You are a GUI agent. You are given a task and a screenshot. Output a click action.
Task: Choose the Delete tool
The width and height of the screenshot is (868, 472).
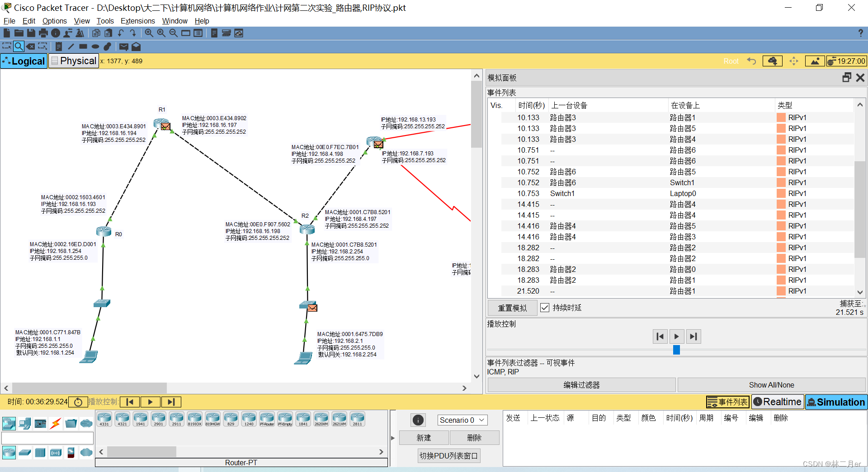(30, 46)
